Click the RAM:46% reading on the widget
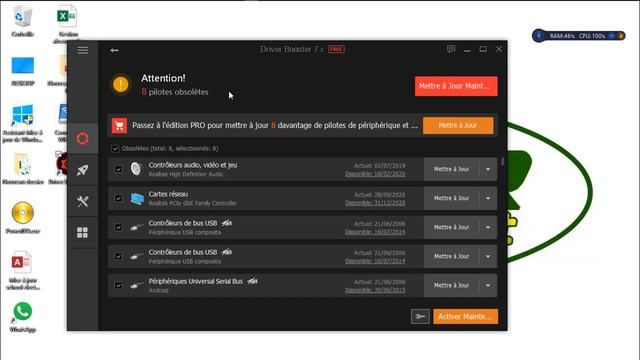640x360 pixels. (562, 36)
